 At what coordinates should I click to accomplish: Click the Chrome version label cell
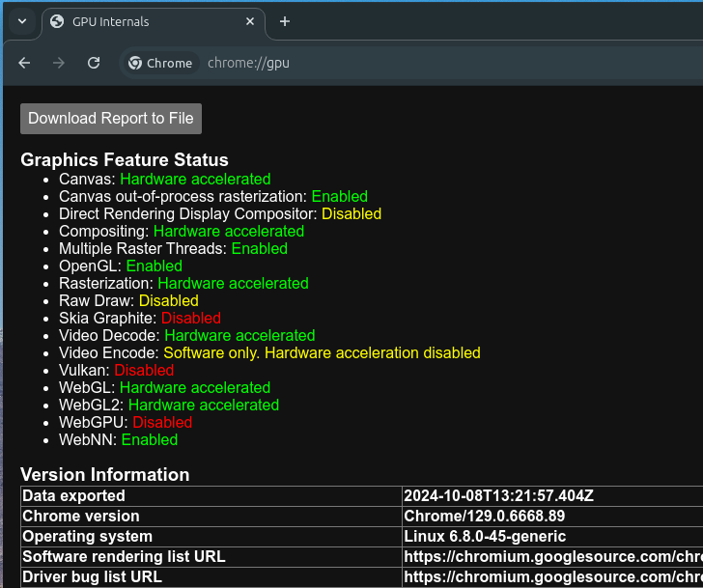point(211,517)
